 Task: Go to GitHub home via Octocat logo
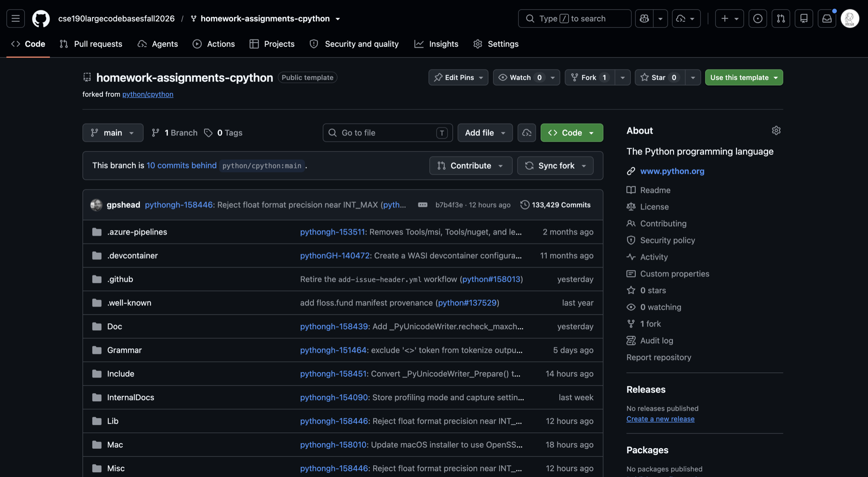(x=41, y=19)
